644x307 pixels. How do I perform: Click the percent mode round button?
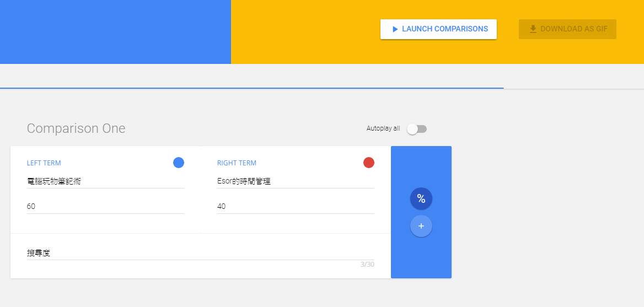click(421, 198)
